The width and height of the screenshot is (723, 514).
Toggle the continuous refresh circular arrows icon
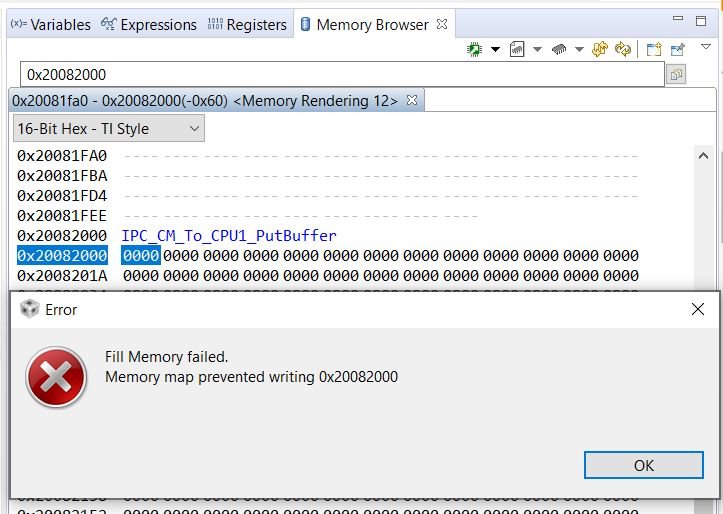[x=623, y=49]
